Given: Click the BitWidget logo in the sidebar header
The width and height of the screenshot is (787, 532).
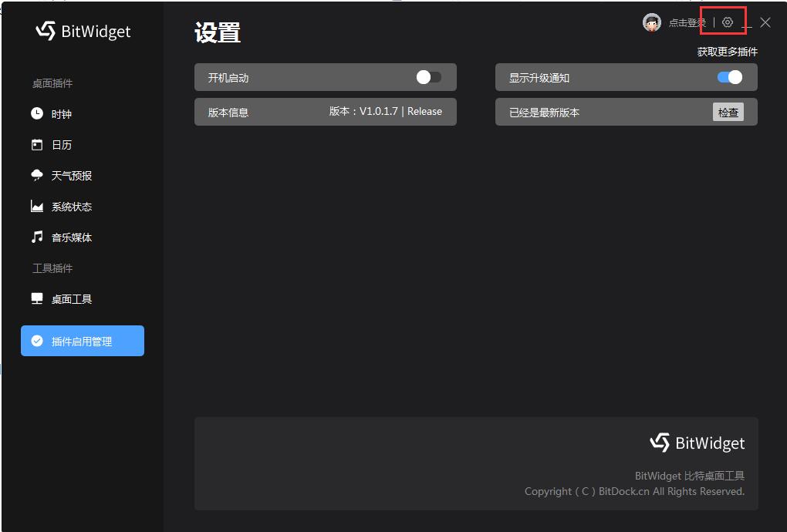Looking at the screenshot, I should 83,31.
